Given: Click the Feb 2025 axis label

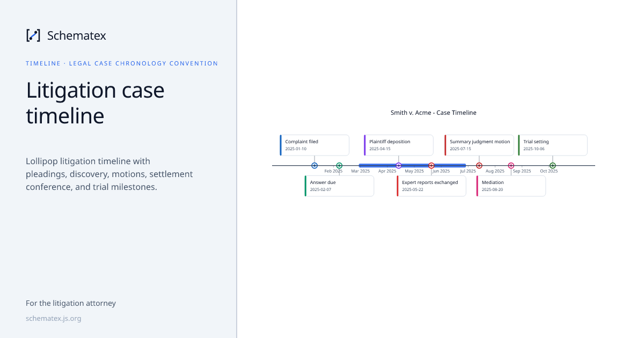Looking at the screenshot, I should point(333,171).
